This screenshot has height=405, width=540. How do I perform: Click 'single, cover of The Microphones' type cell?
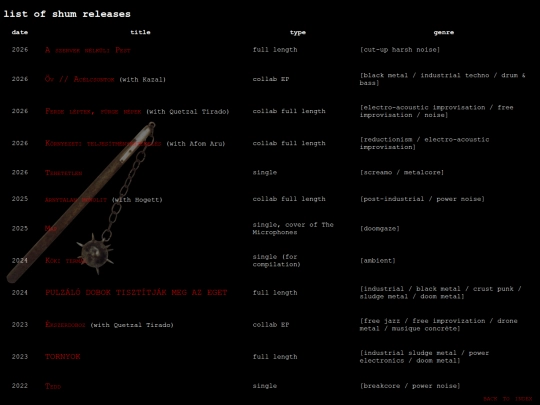coord(293,228)
